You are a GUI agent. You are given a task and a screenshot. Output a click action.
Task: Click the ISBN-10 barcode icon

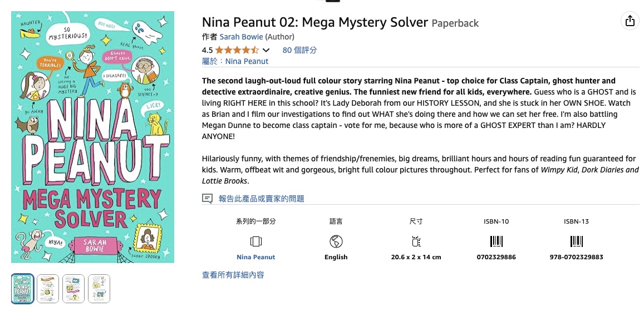pyautogui.click(x=496, y=241)
